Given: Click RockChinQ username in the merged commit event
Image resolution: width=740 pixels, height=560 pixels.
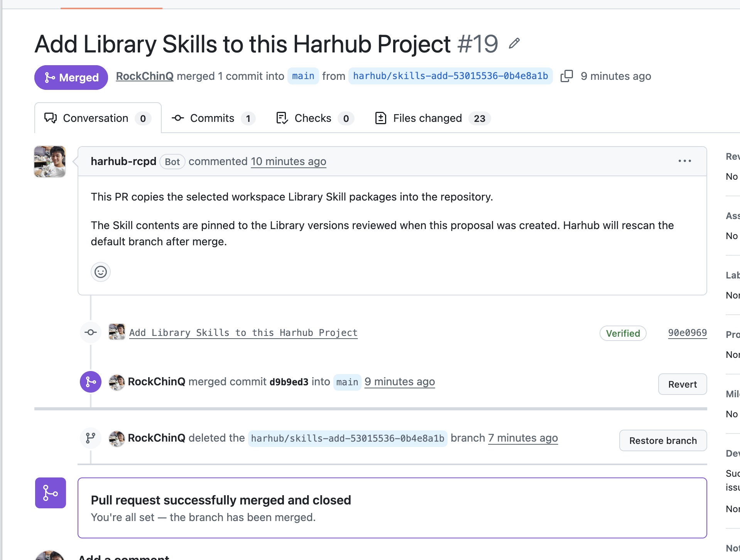Looking at the screenshot, I should tap(157, 381).
